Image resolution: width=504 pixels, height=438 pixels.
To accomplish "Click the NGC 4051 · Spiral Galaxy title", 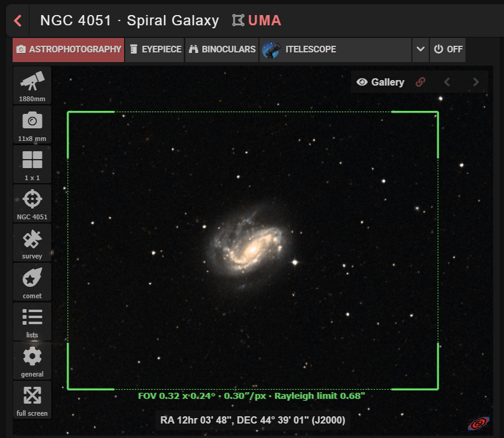I will pyautogui.click(x=129, y=20).
